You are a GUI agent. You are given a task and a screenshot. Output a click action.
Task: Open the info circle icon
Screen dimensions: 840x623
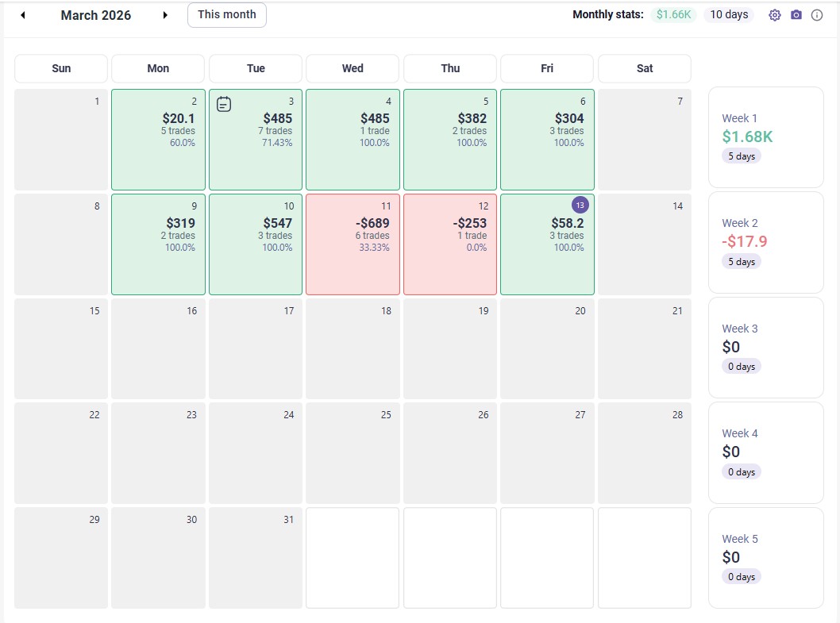(817, 14)
